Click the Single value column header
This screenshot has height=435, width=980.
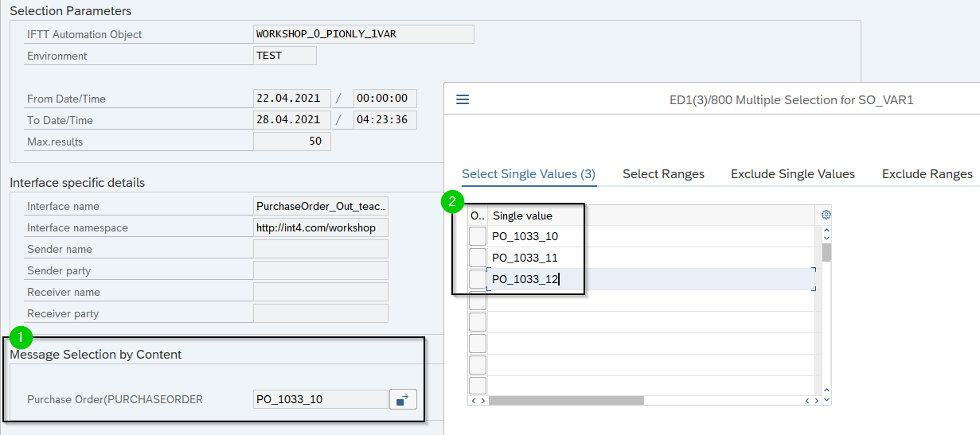522,216
